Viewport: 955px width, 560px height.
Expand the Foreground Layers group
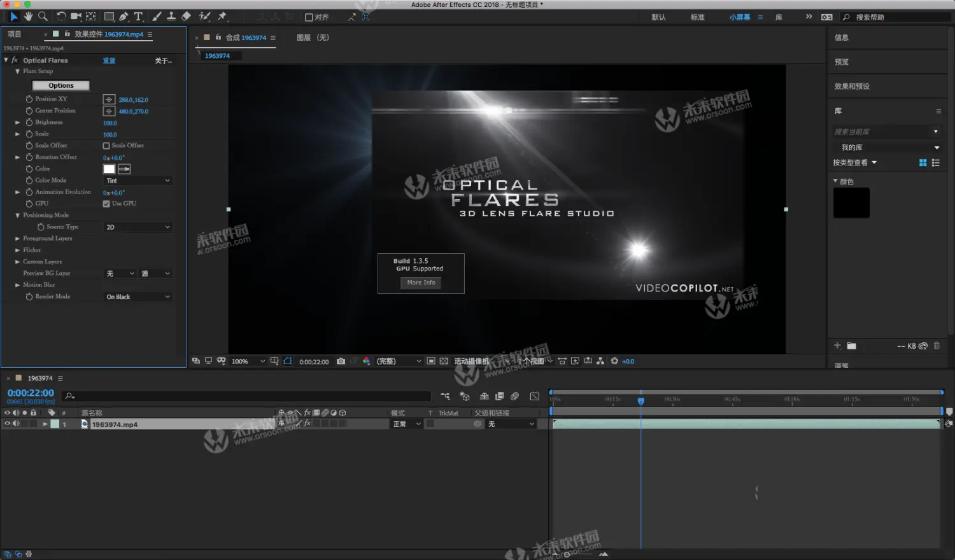18,239
